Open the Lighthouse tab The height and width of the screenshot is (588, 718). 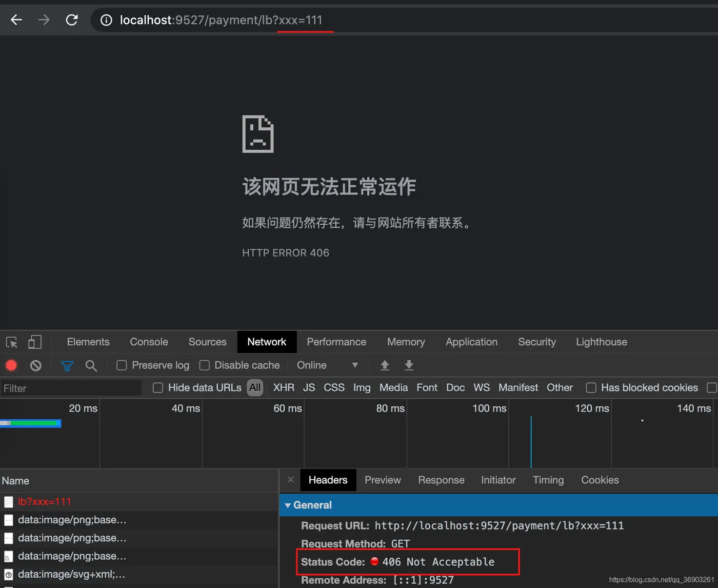point(602,342)
